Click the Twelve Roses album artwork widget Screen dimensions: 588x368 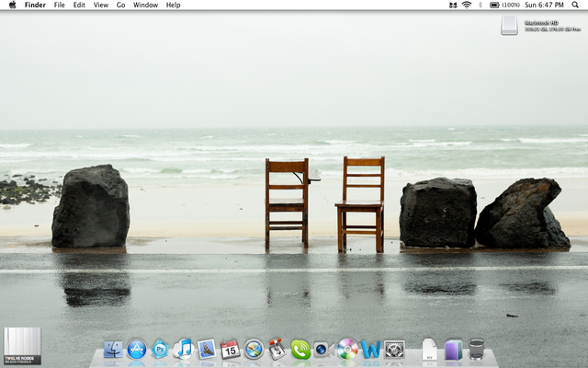coord(22,346)
